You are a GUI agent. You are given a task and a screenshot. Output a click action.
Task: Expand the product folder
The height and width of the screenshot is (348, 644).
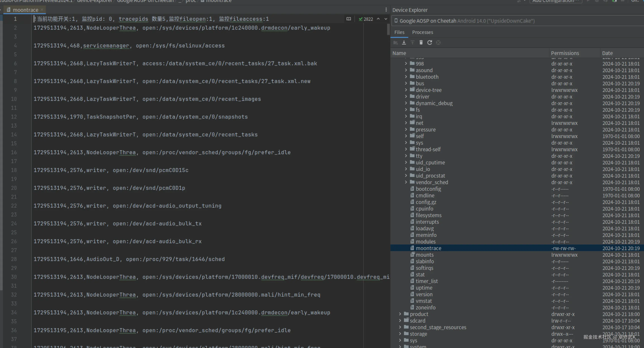(x=400, y=314)
